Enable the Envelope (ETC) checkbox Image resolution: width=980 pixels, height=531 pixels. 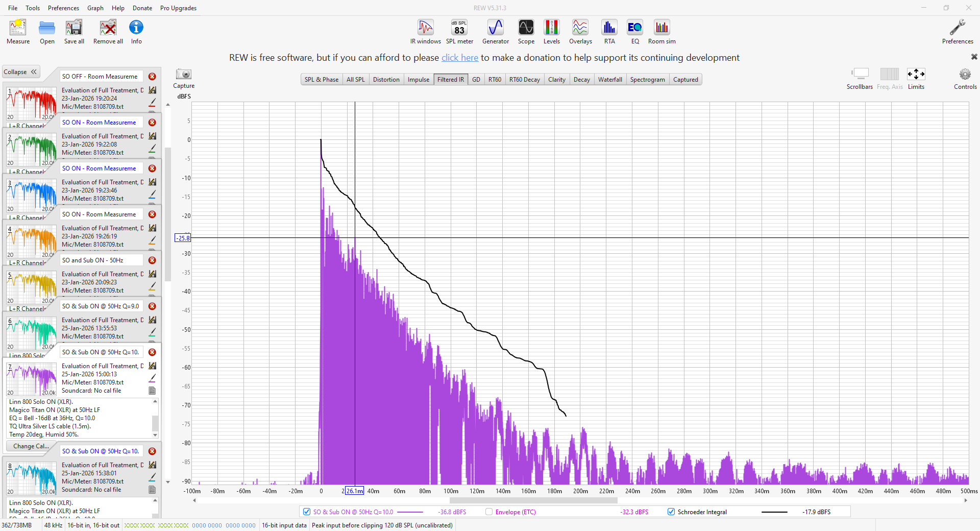click(489, 512)
